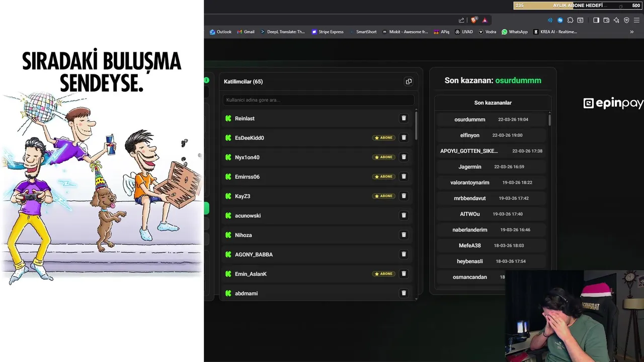The width and height of the screenshot is (644, 362).
Task: Open the Leo AI sparkle icon
Action: (x=616, y=20)
